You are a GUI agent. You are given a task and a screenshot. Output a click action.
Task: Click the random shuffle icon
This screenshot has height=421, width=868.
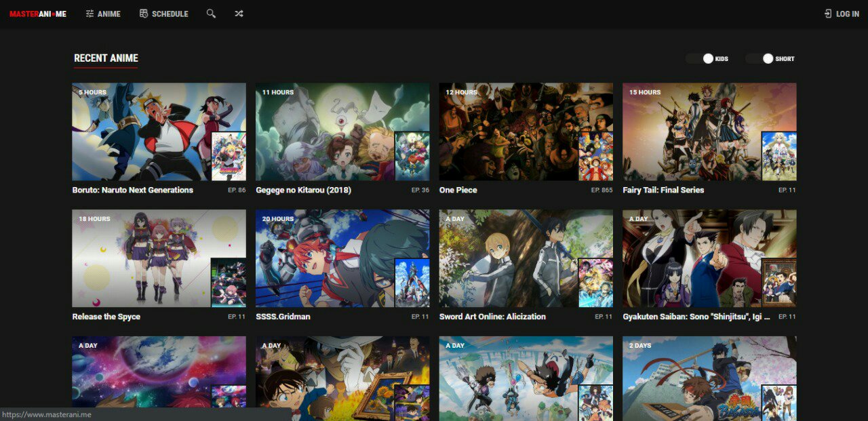pyautogui.click(x=239, y=14)
